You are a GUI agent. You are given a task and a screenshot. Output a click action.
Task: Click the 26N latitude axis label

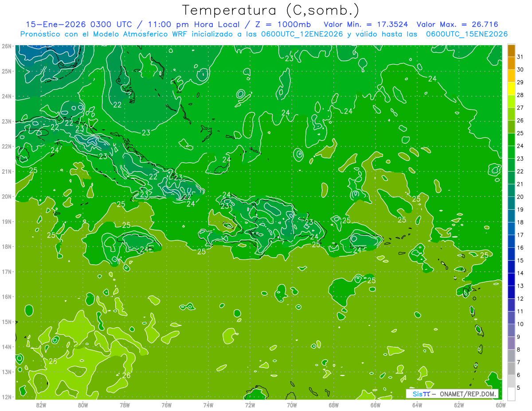click(6, 46)
